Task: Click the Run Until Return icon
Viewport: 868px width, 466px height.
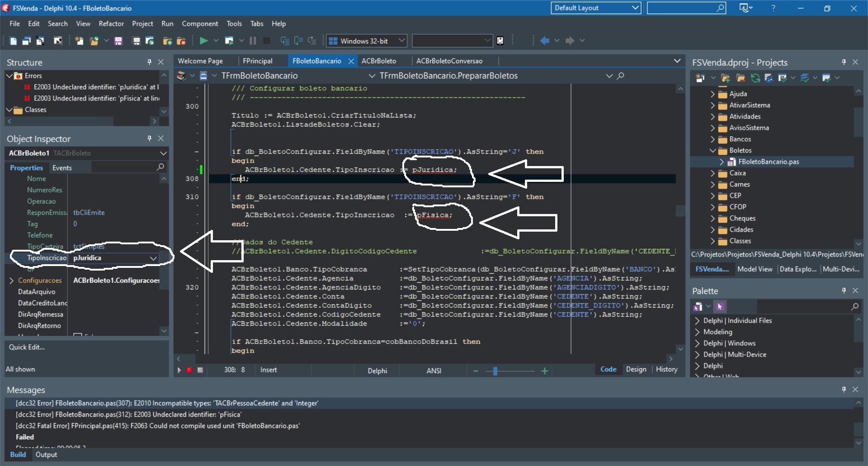Action: tap(312, 41)
